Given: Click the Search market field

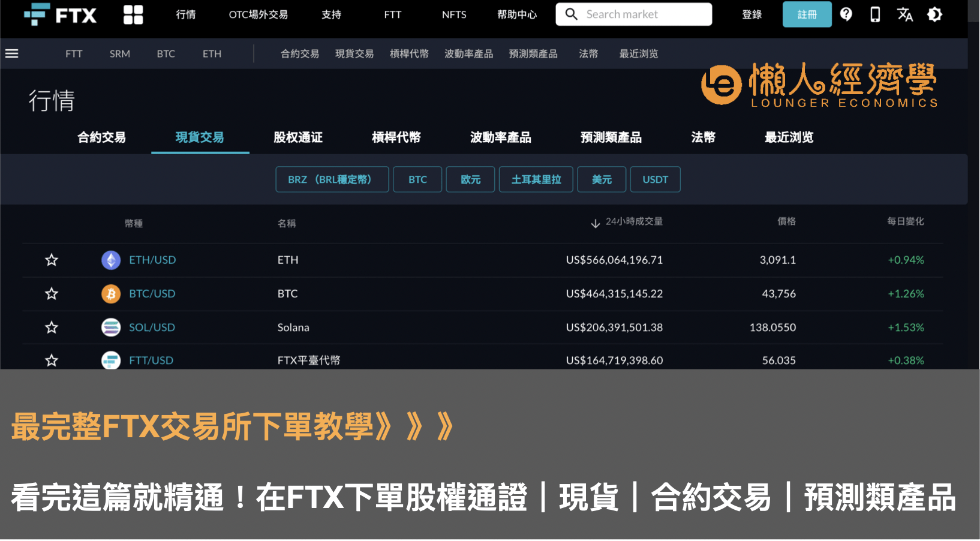Looking at the screenshot, I should [634, 14].
